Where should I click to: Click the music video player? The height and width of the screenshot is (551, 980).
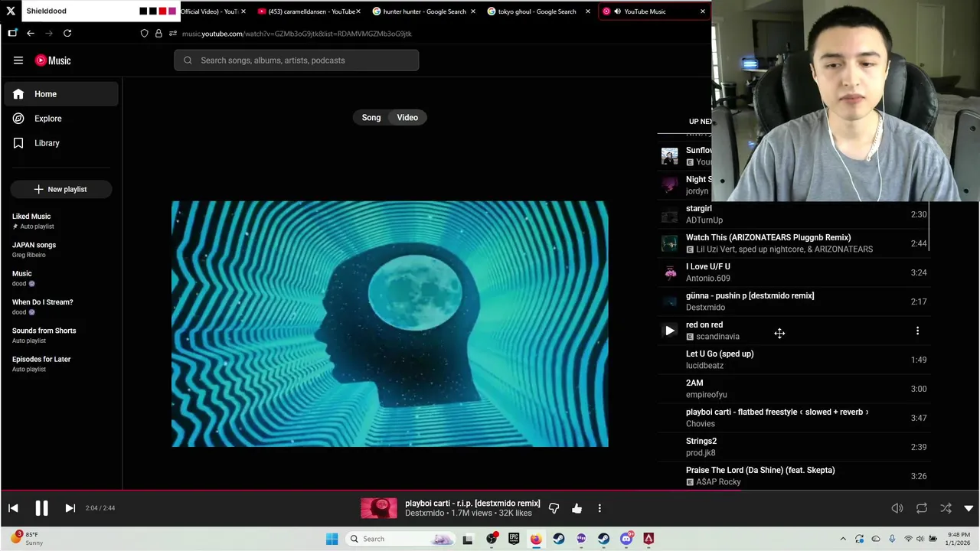tap(390, 324)
